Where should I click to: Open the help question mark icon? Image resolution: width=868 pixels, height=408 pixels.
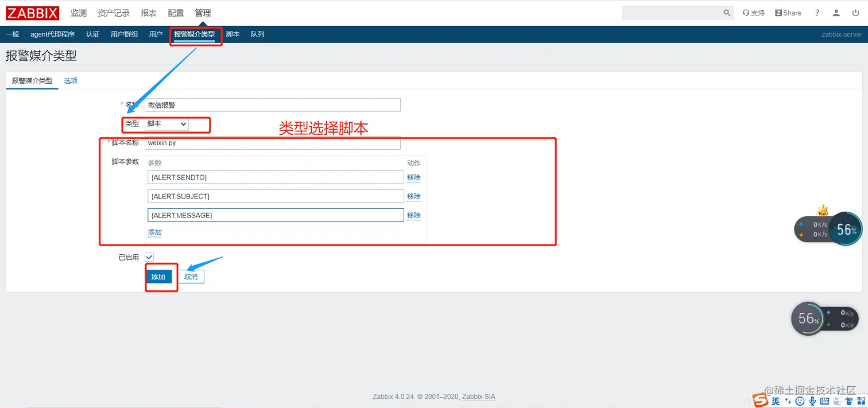817,13
